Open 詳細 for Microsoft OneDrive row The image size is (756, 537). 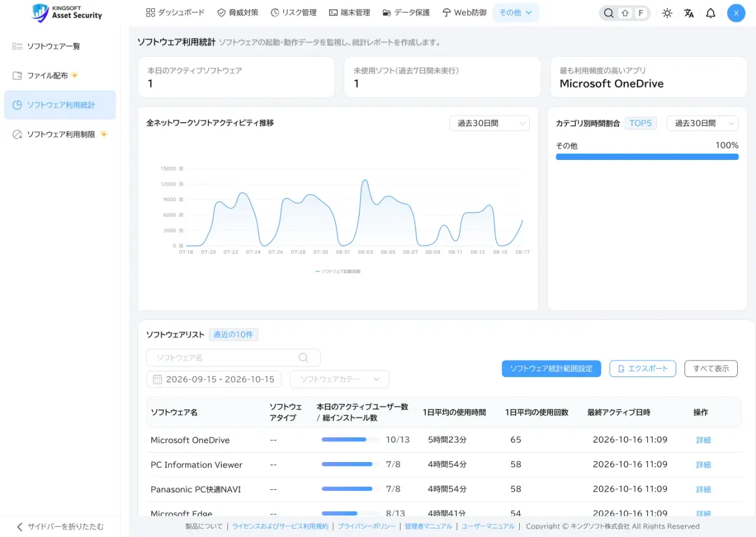(x=703, y=440)
